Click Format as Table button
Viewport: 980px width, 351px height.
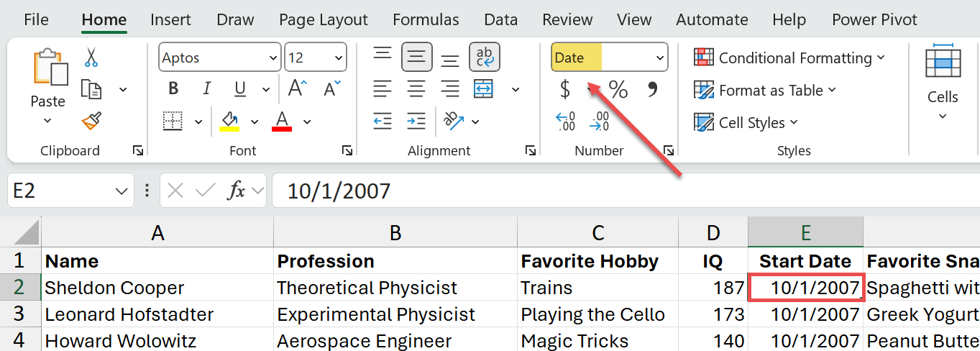tap(766, 91)
